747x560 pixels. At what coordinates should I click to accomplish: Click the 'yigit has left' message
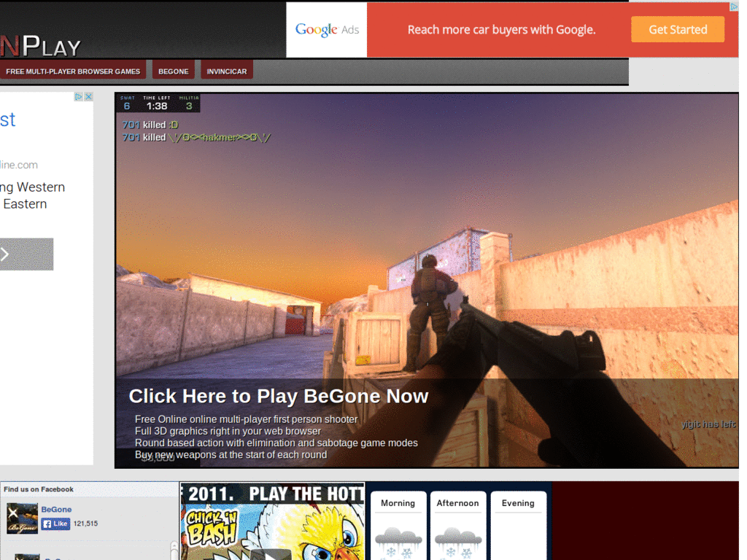[708, 424]
